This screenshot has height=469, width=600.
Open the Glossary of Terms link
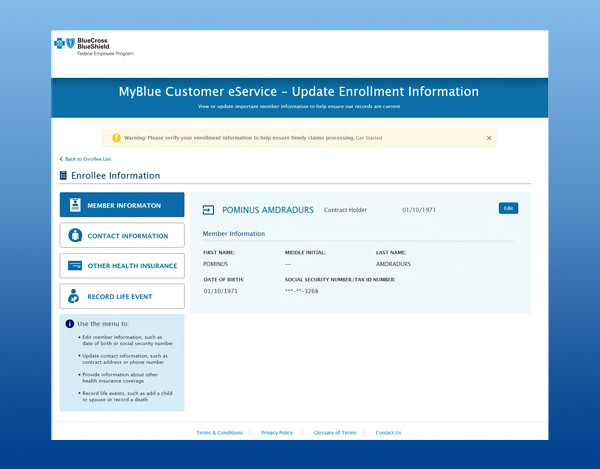[335, 433]
